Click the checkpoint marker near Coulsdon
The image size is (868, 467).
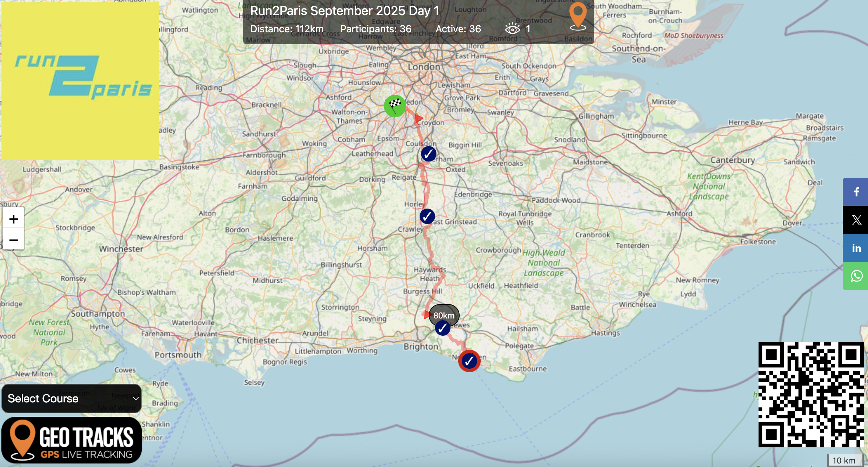(428, 154)
